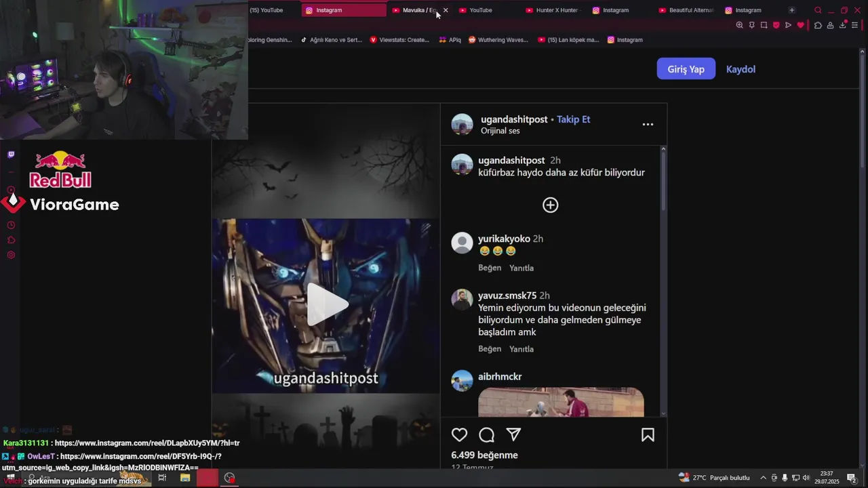Click the play triangle icon in toolbar
Image resolution: width=868 pixels, height=488 pixels.
788,25
